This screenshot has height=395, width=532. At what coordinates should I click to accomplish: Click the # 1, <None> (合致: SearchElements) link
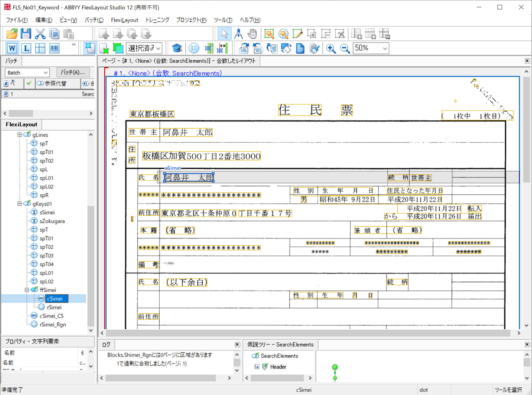(x=168, y=73)
